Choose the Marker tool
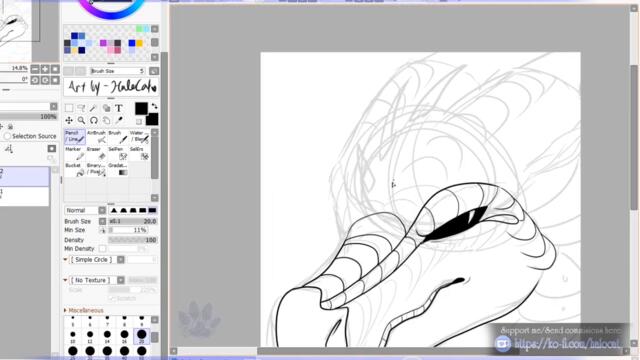This screenshot has height=360, width=640. click(75, 153)
